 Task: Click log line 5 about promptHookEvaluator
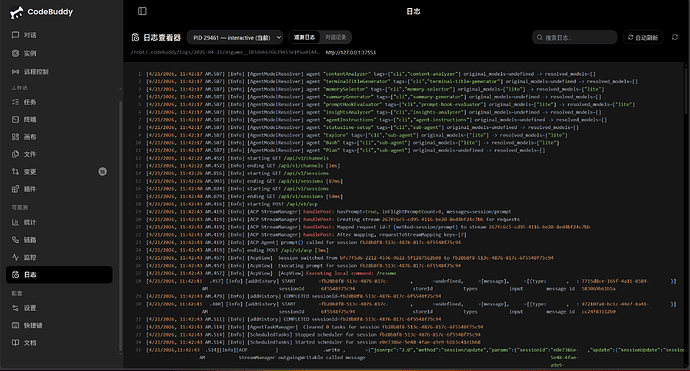click(x=391, y=104)
